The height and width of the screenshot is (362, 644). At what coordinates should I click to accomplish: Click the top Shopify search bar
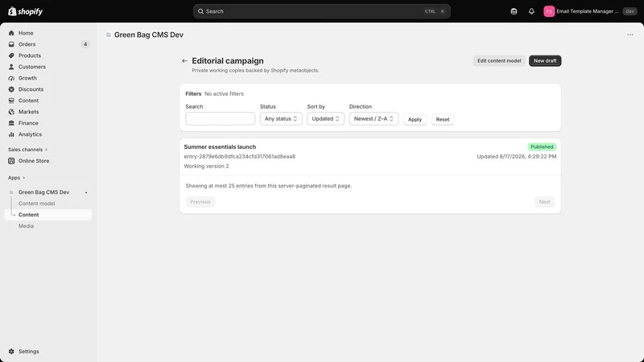(322, 11)
